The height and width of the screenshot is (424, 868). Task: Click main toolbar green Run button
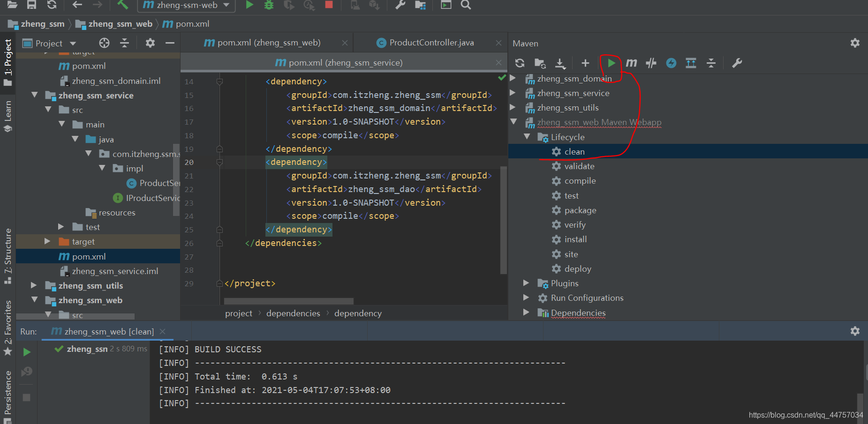pos(249,5)
